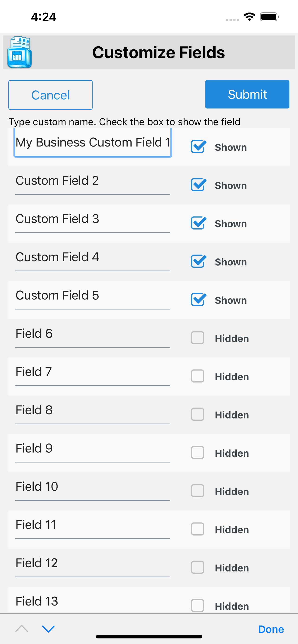Tap the battery status icon
Viewport: 298px width, 644px height.
point(269,17)
